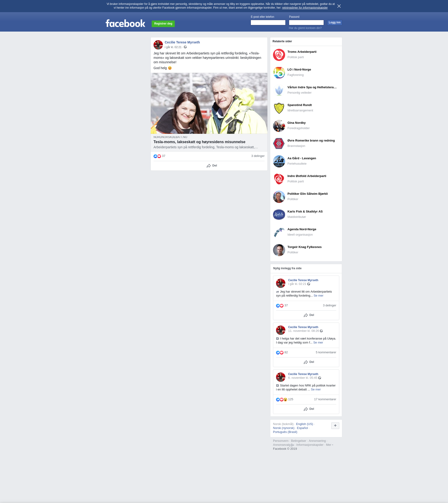The width and height of the screenshot is (448, 503).
Task: View 3 delinger on main post
Action: tap(258, 156)
